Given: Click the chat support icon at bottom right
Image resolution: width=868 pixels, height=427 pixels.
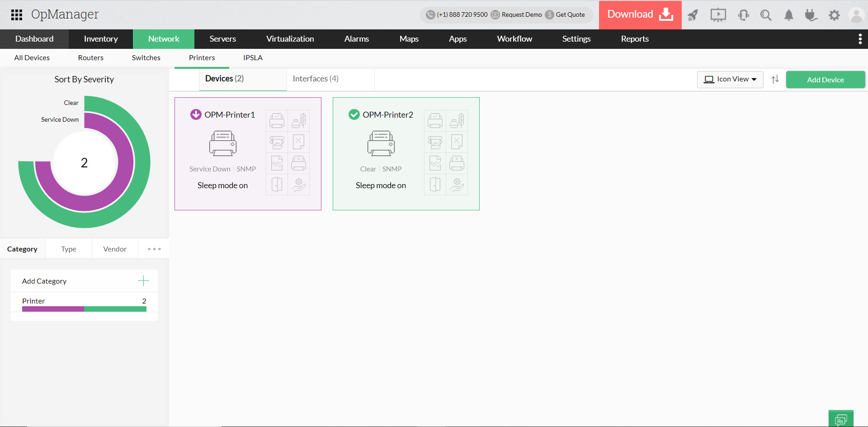Looking at the screenshot, I should pos(841,419).
